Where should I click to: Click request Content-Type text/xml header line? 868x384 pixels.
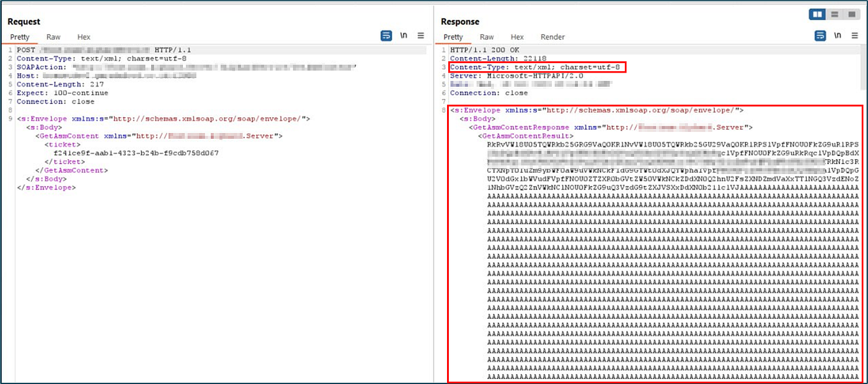(102, 58)
